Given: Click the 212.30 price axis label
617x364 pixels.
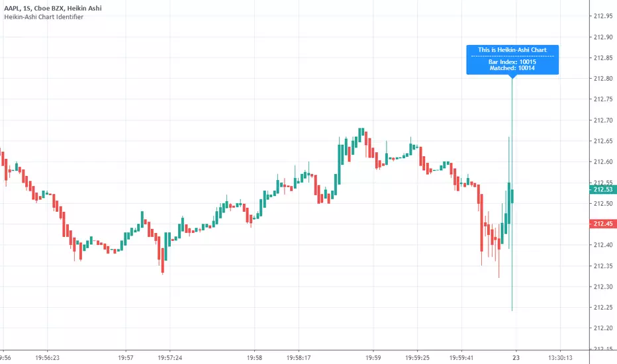Looking at the screenshot, I should pyautogui.click(x=602, y=287).
